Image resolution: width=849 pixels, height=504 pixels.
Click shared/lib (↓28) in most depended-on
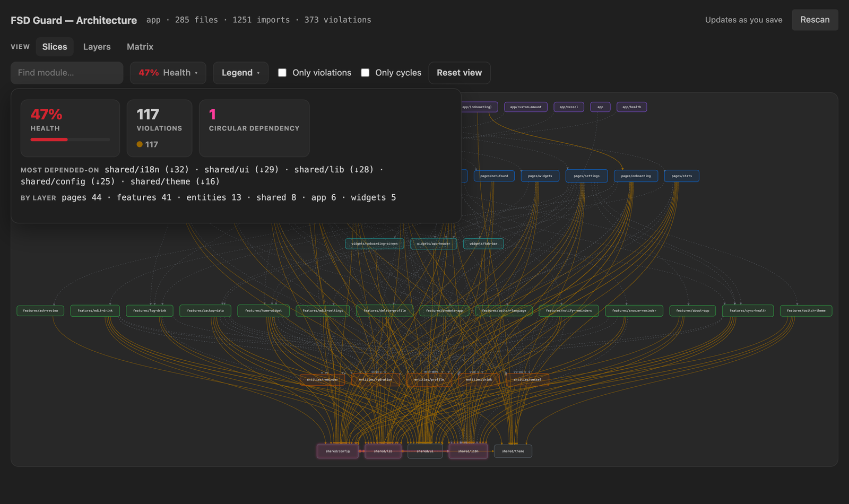(334, 169)
